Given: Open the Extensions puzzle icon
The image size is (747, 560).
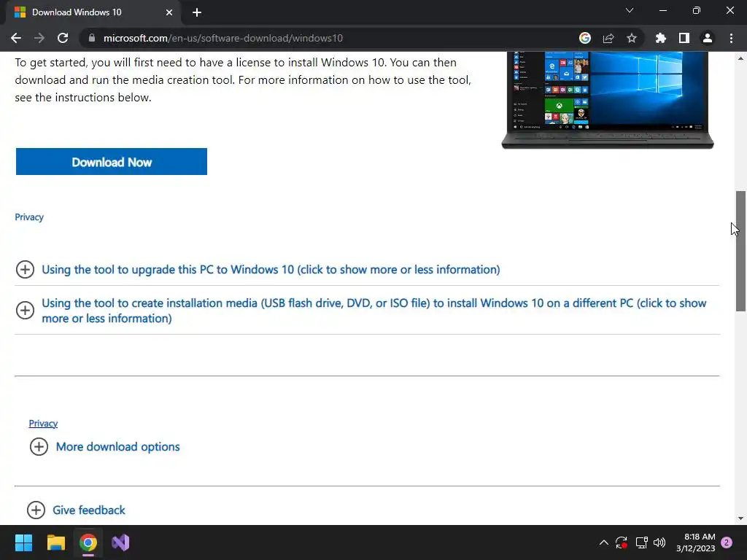Looking at the screenshot, I should 661,38.
